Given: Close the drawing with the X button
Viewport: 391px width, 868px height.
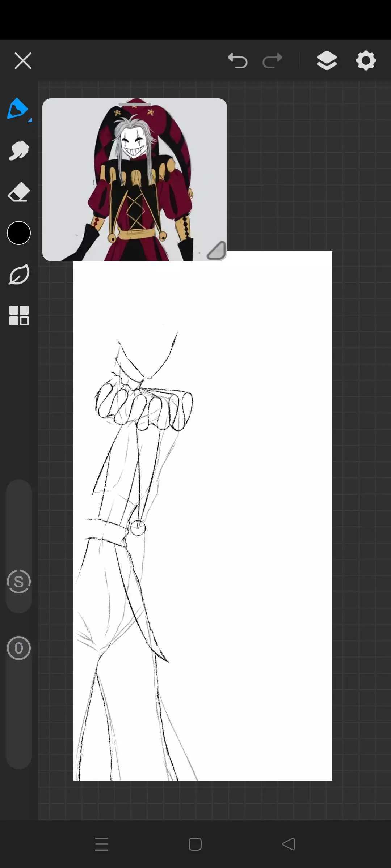Looking at the screenshot, I should [23, 60].
